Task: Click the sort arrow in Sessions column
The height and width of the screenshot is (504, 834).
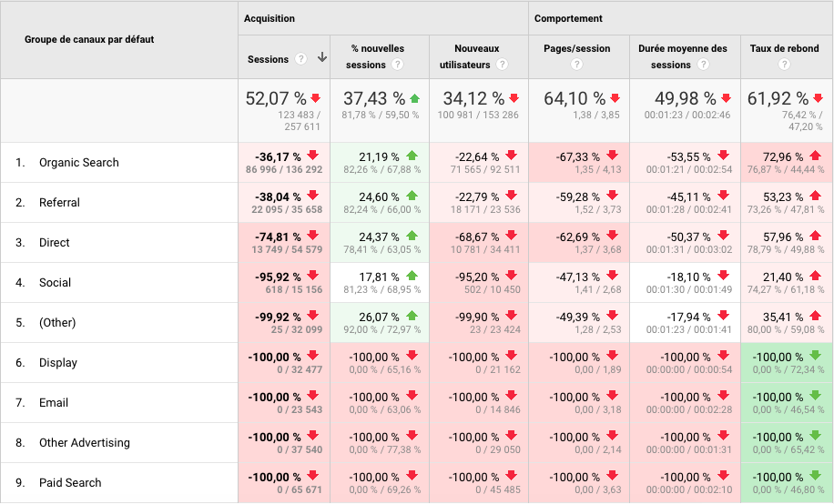Action: click(x=321, y=58)
